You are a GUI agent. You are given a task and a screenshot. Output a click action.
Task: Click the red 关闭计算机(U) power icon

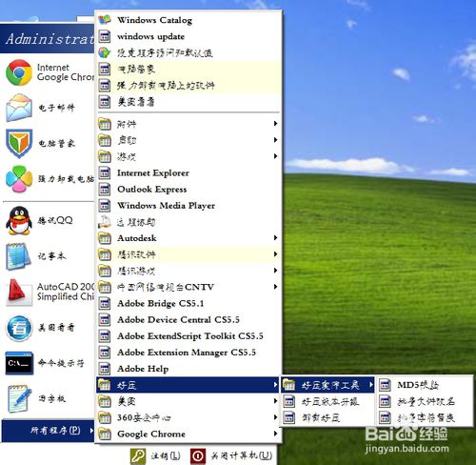click(198, 456)
